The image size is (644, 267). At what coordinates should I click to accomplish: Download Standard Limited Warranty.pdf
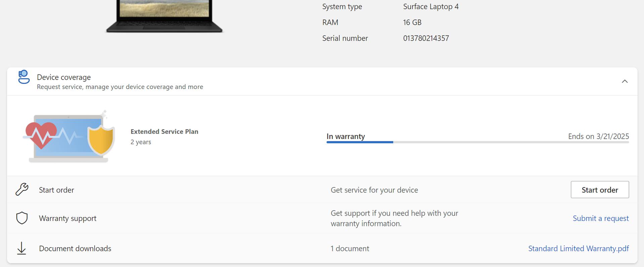(x=578, y=249)
